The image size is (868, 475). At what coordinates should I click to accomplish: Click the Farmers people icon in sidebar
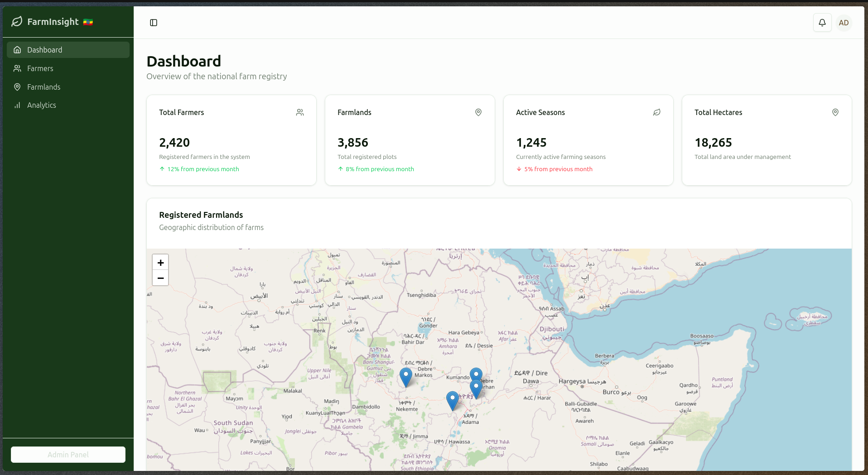coord(17,68)
